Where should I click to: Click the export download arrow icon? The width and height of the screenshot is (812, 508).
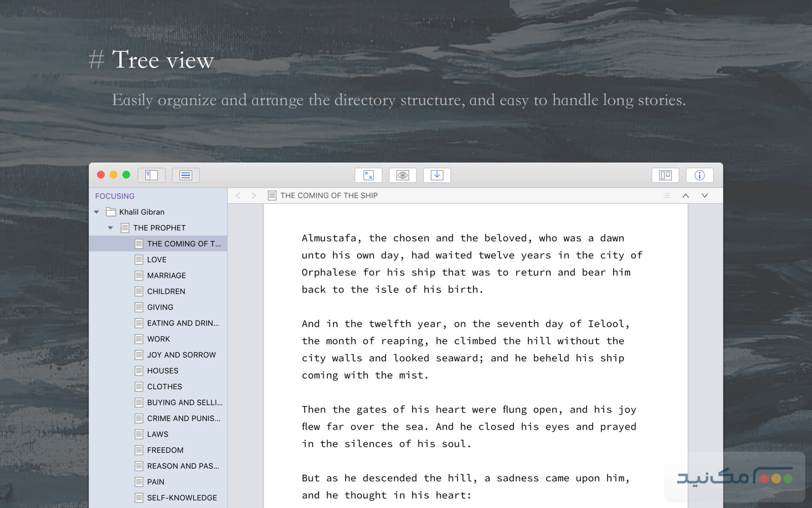coord(437,175)
